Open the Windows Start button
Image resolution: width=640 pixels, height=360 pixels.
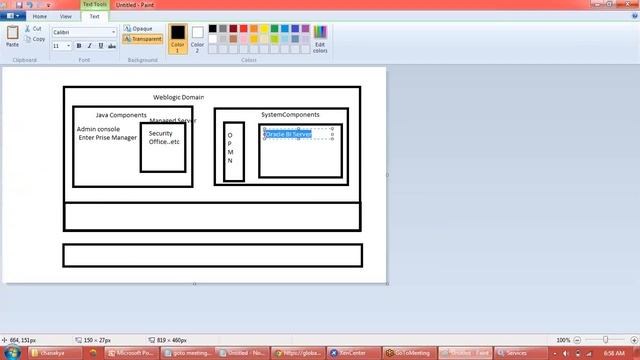click(x=12, y=353)
